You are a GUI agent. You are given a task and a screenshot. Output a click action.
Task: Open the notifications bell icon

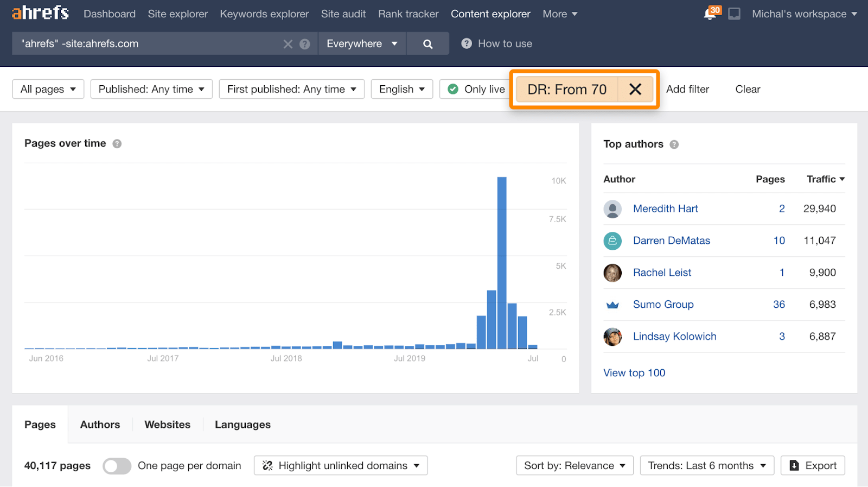pyautogui.click(x=710, y=14)
